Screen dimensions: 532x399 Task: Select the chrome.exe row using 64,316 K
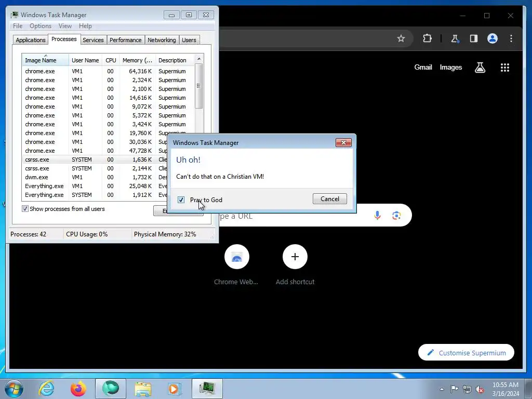coord(108,71)
